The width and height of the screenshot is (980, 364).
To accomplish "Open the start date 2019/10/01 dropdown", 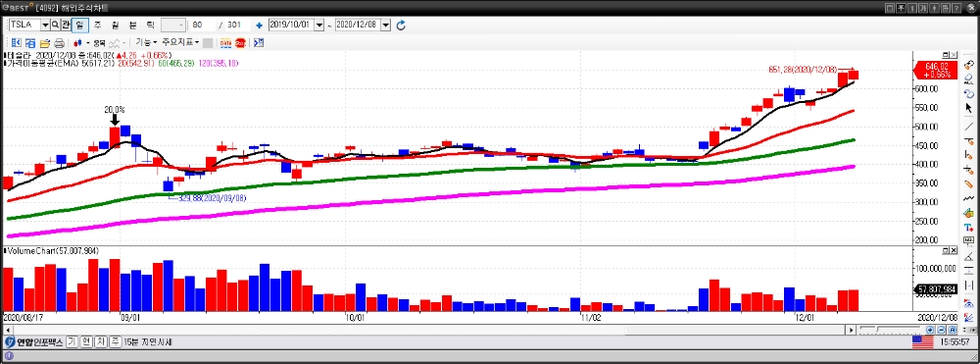I will pyautogui.click(x=319, y=25).
